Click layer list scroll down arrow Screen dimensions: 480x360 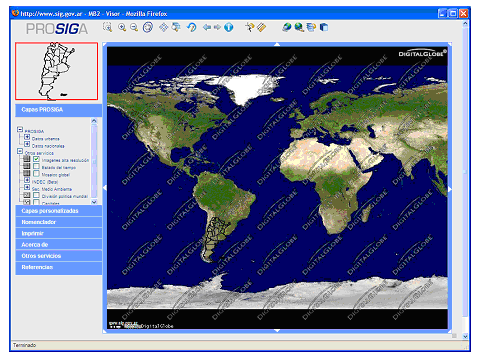[94, 202]
